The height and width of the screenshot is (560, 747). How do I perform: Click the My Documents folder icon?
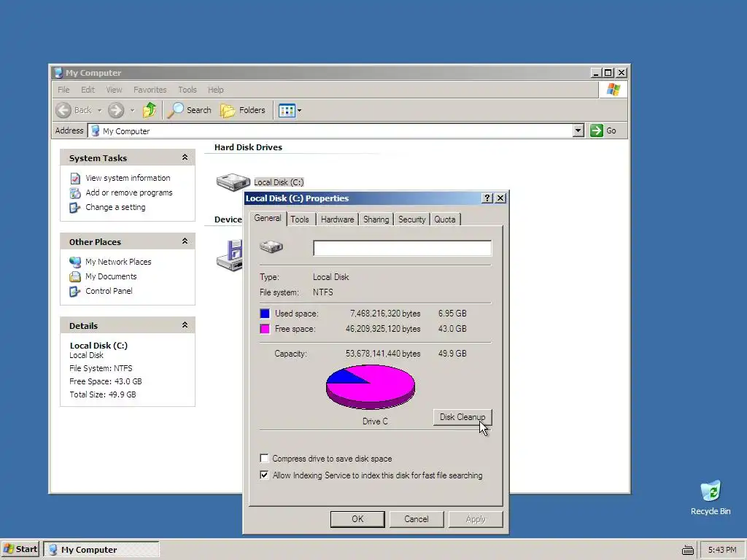point(75,276)
